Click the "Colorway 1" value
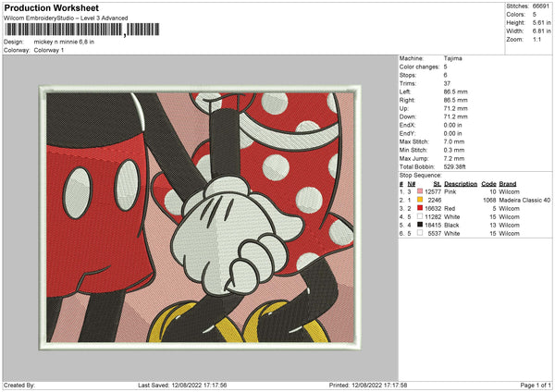The image size is (555, 392). tap(49, 50)
